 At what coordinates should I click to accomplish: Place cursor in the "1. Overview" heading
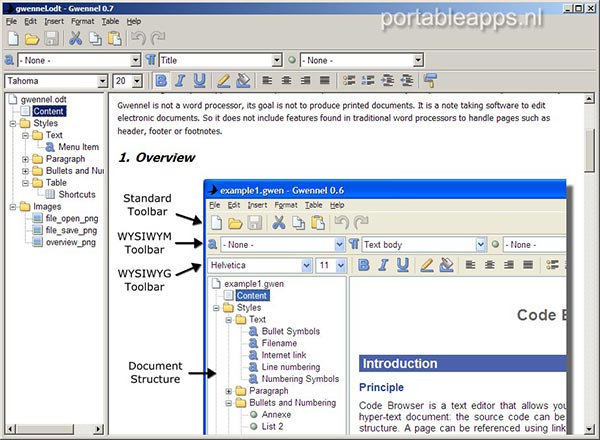pos(157,158)
